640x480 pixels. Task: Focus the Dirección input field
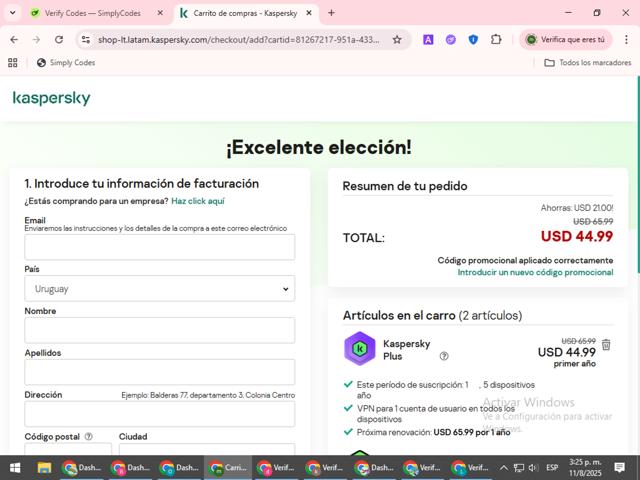click(160, 414)
